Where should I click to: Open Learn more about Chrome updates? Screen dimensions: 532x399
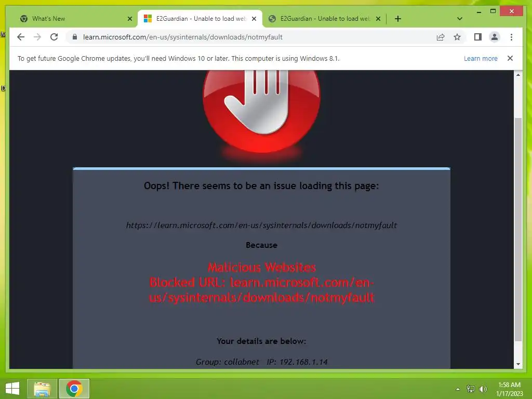(x=481, y=58)
